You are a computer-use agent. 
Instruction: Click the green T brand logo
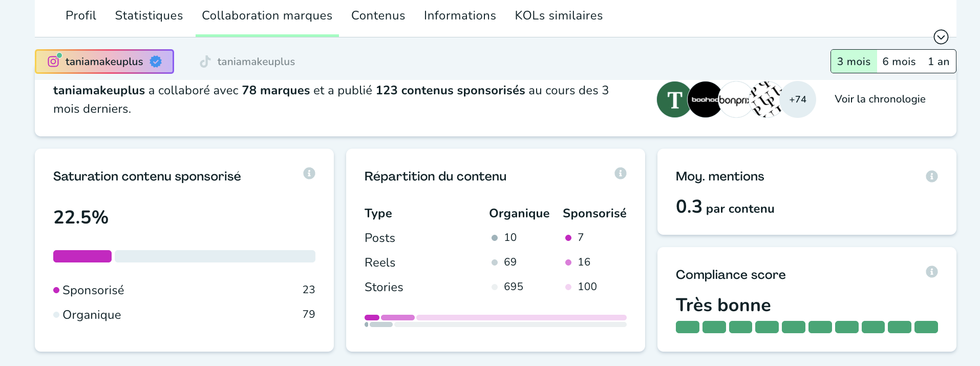(673, 99)
